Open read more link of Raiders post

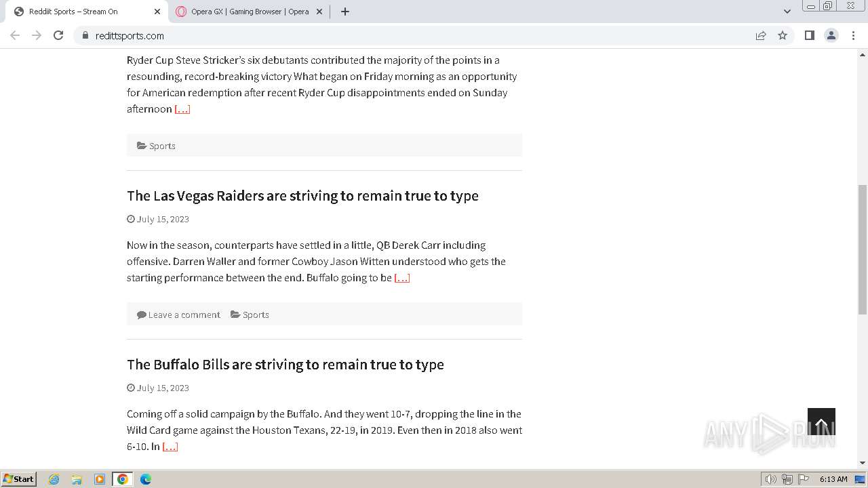[402, 278]
